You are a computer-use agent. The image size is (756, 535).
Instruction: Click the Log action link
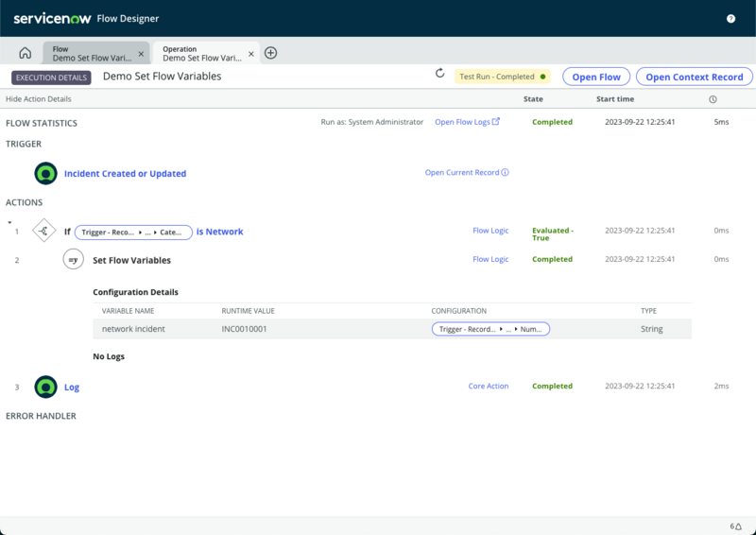[72, 387]
